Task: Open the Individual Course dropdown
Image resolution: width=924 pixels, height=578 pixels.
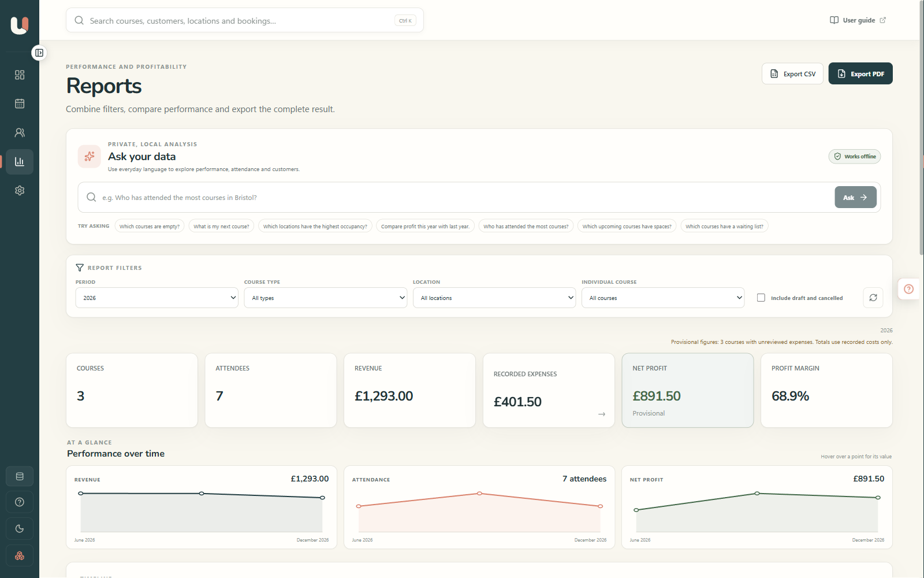Action: 663,298
